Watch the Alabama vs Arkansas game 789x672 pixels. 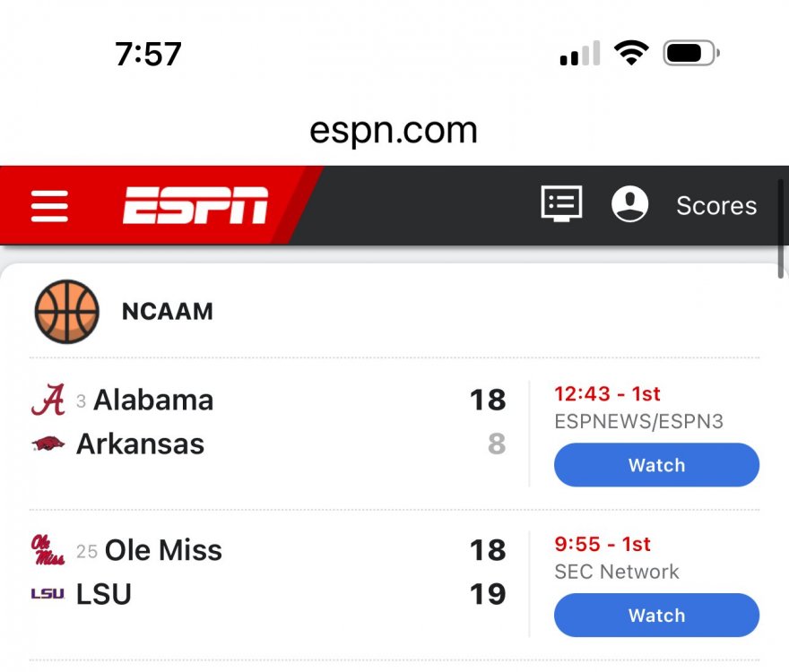coord(656,465)
